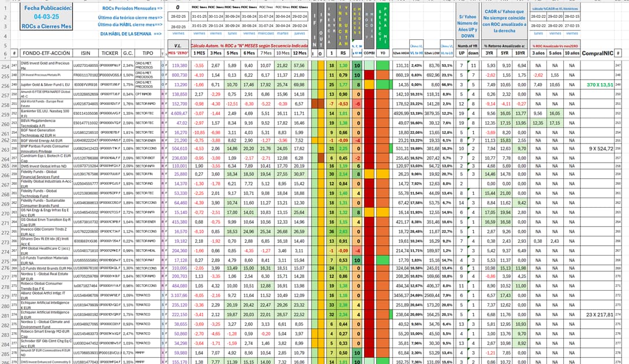Select the Robeco Smart Energy M2-EUR cell
The height and width of the screenshot is (364, 629).
tap(46, 333)
